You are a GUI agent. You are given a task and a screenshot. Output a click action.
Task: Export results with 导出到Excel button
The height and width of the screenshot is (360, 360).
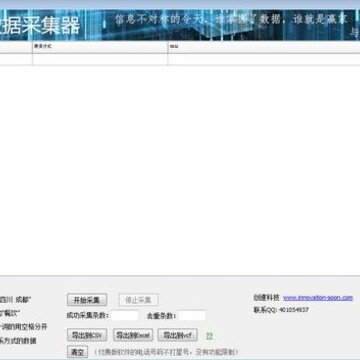point(133,335)
